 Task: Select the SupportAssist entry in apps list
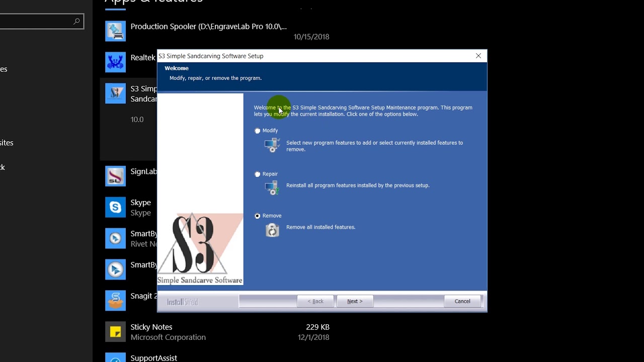[x=154, y=358]
